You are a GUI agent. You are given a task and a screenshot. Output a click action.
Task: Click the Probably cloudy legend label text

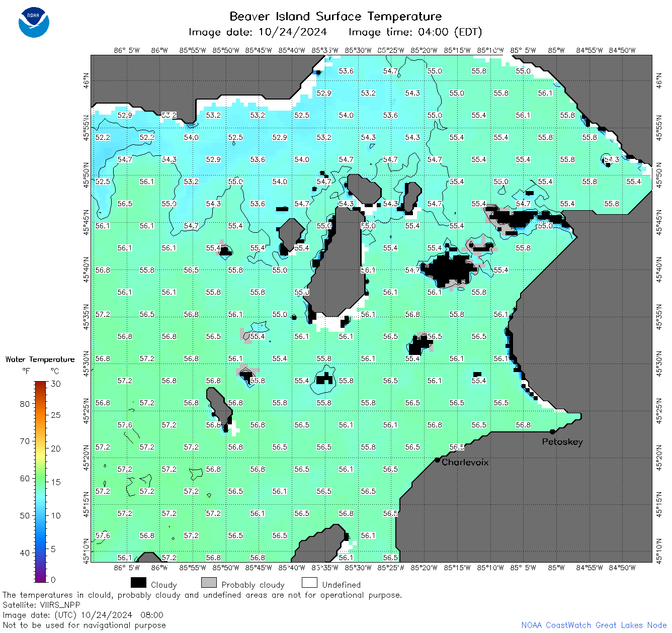(x=253, y=585)
